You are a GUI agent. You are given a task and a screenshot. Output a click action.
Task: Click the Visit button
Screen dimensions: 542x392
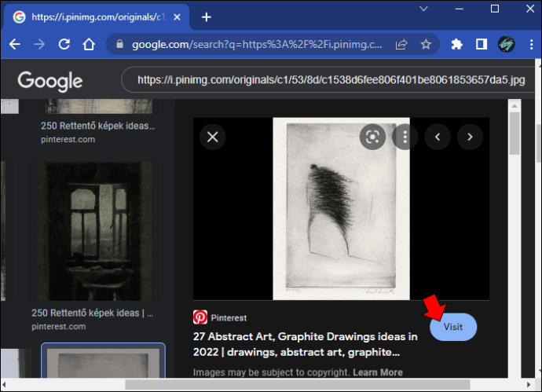[453, 327]
